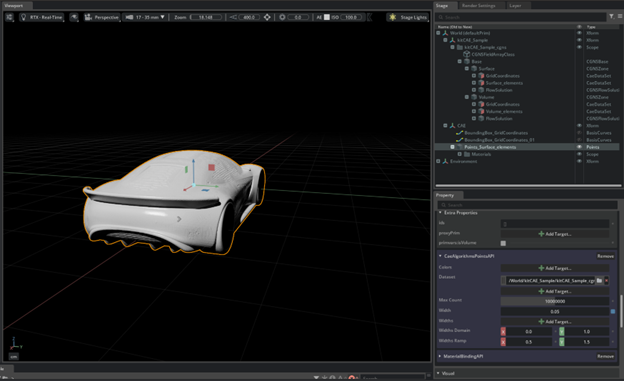The width and height of the screenshot is (624, 381).
Task: Toggle the primvars:isVolume checkbox
Action: click(503, 243)
